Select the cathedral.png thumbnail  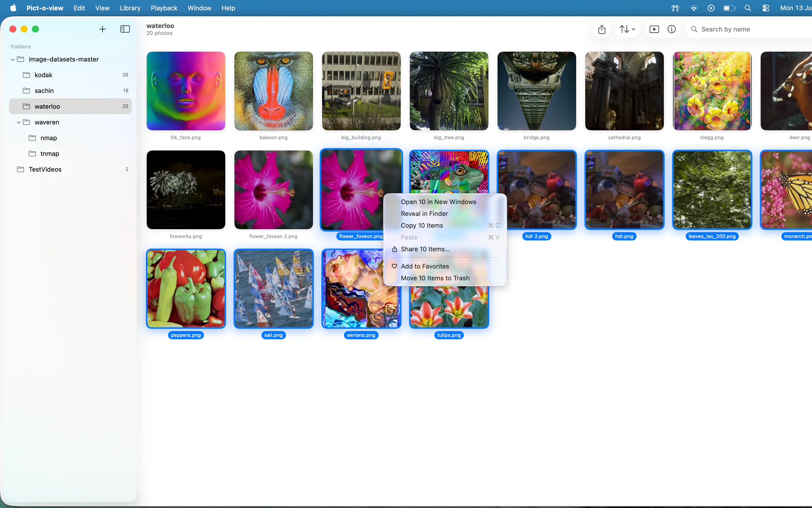pyautogui.click(x=624, y=91)
